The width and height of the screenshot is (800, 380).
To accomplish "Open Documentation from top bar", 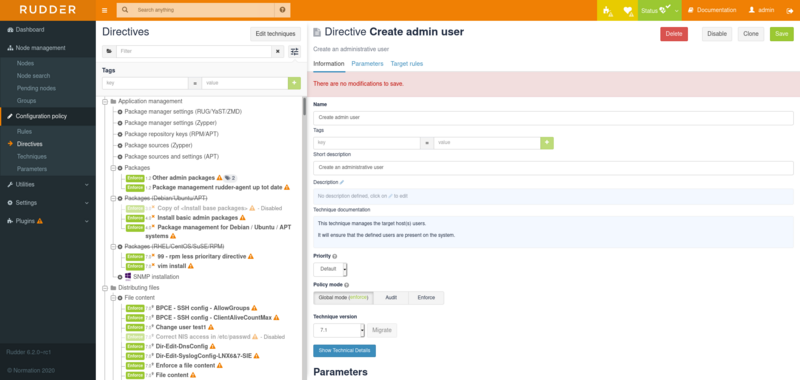I will (712, 10).
